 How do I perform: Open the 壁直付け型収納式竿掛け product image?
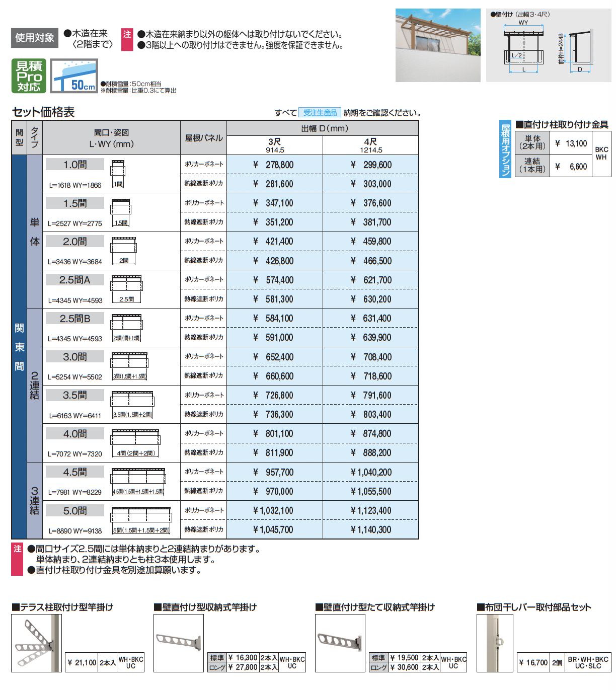point(179,643)
